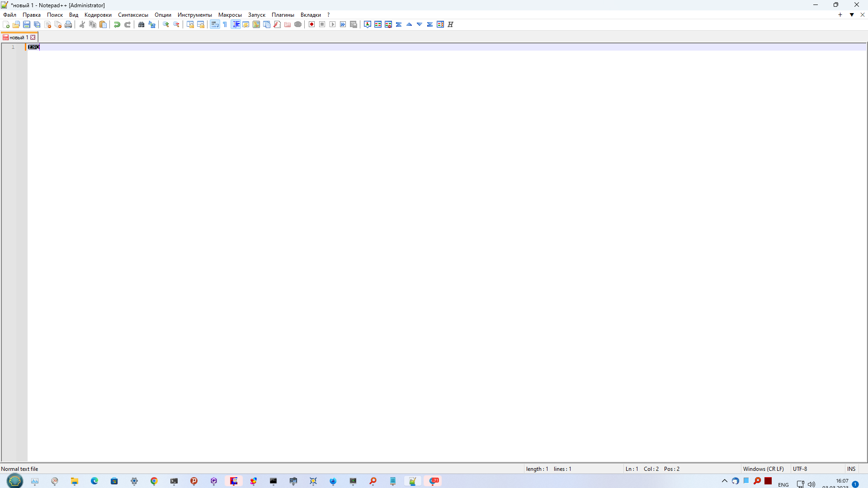Start macro recording with red record icon

point(311,24)
